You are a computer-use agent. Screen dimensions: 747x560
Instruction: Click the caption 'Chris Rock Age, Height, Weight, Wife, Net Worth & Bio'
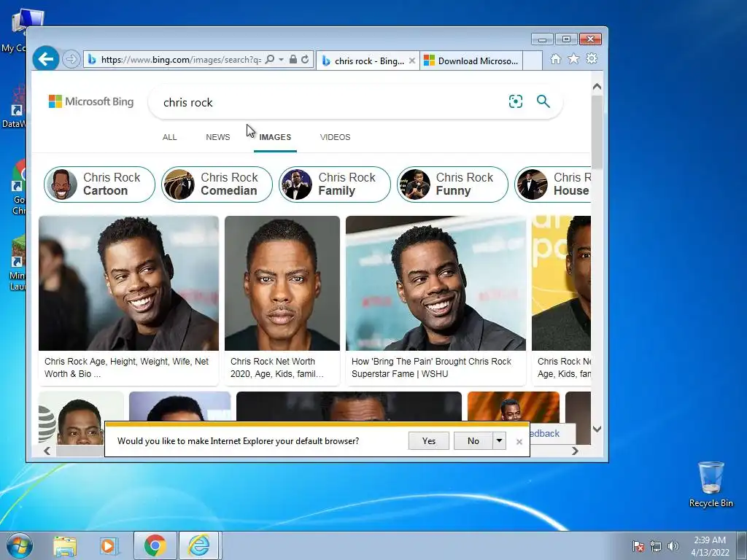click(x=127, y=367)
